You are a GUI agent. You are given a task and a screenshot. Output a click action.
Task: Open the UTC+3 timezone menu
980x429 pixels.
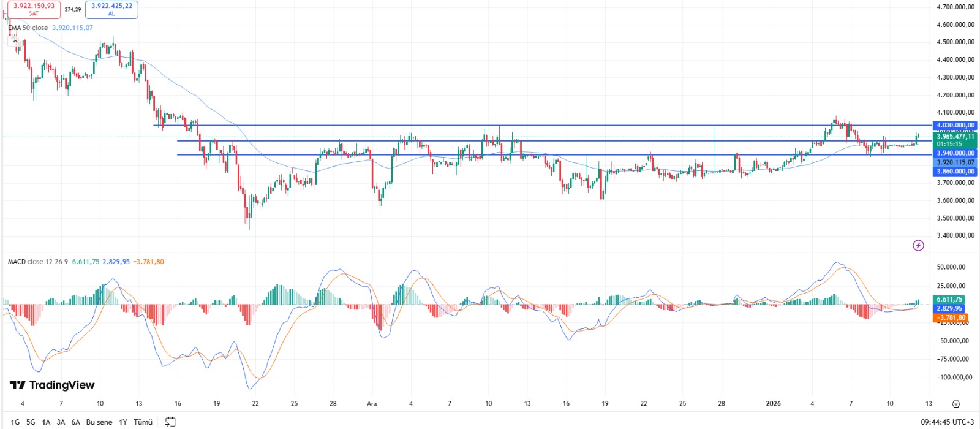click(947, 422)
